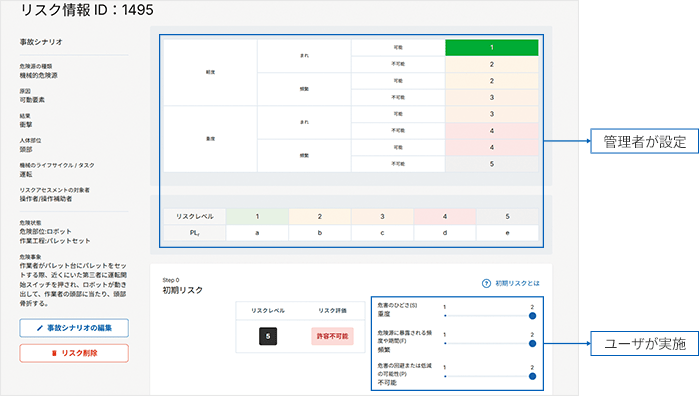Click the 軽度 severity cell in matrix
Screen dimensions: 700x396
tap(210, 72)
